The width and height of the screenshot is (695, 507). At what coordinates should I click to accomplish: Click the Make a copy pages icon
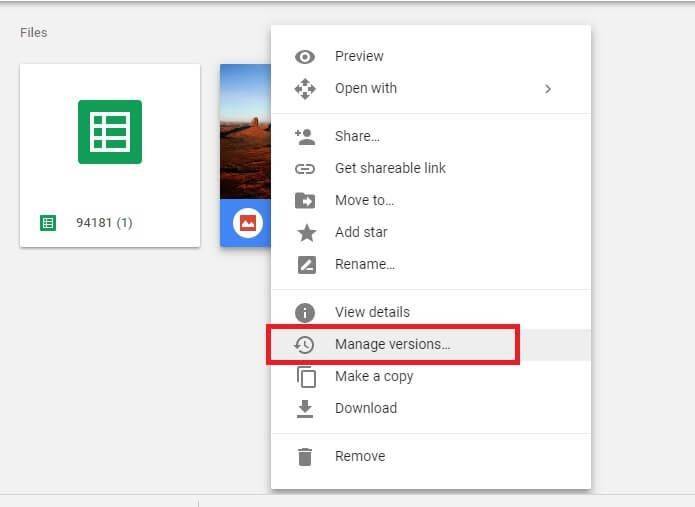click(x=306, y=377)
